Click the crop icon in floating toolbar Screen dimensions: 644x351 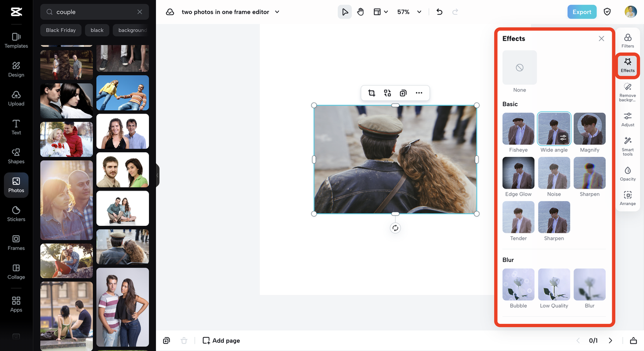(x=371, y=93)
